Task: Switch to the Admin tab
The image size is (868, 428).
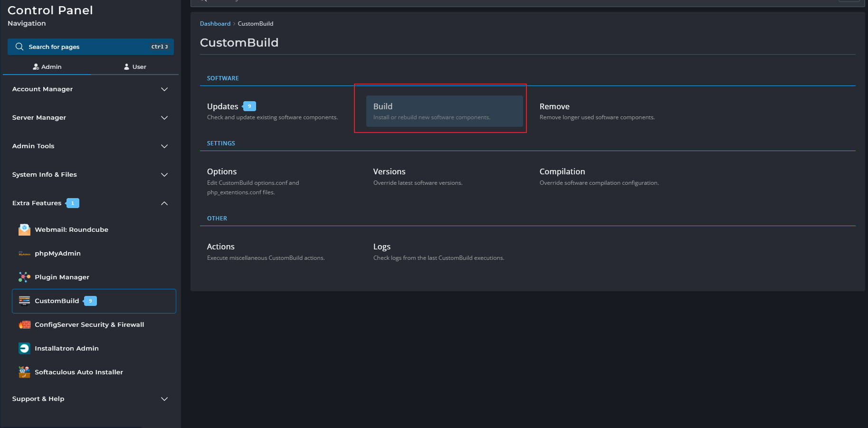Action: (x=47, y=67)
